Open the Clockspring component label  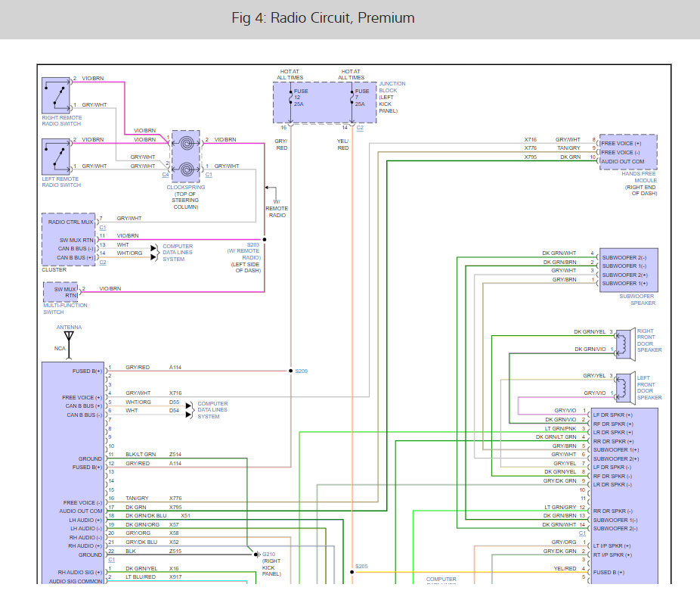click(186, 188)
